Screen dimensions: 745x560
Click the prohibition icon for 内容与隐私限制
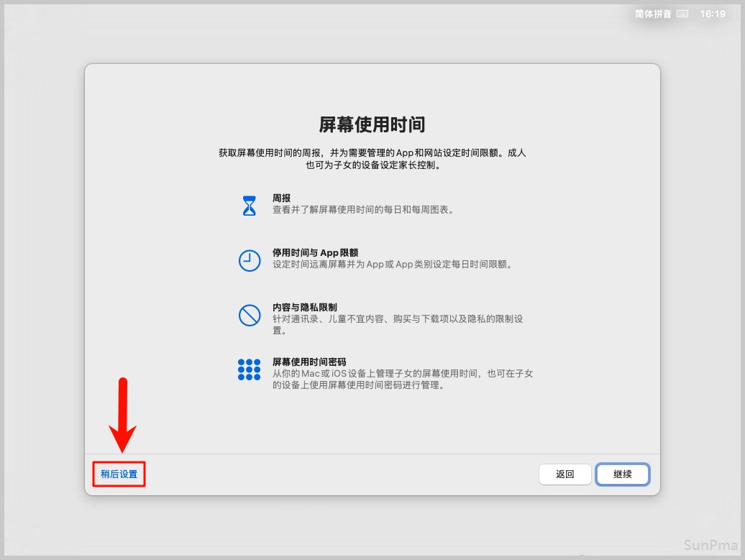point(249,315)
